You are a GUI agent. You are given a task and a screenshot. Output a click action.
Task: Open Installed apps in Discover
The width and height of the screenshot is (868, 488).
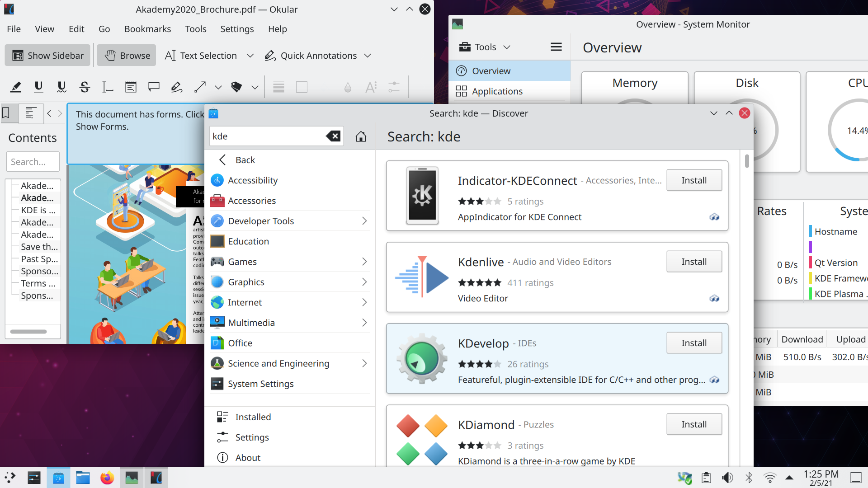290,417
